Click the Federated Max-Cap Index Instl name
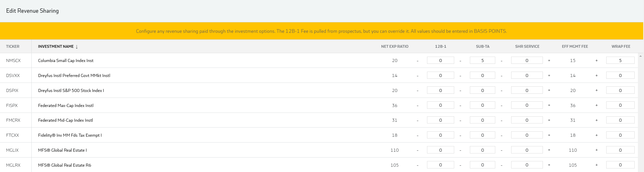 (x=66, y=105)
